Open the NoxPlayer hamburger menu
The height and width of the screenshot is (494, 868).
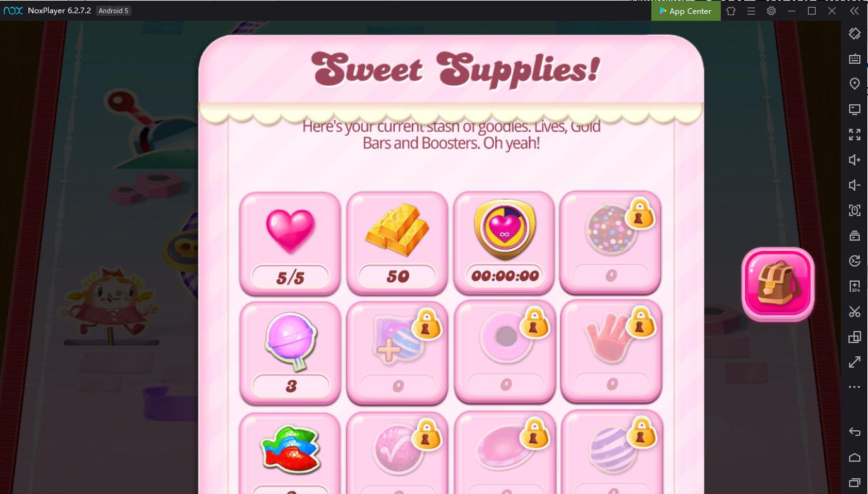pyautogui.click(x=751, y=11)
